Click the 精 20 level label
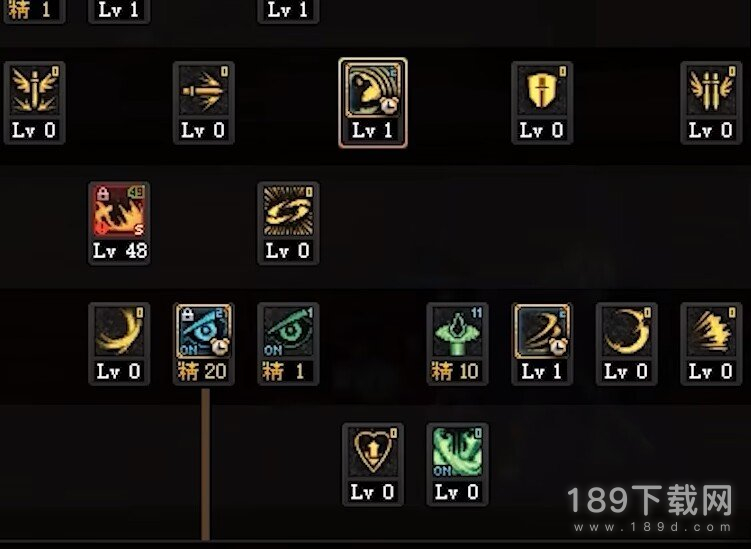Image resolution: width=751 pixels, height=549 pixels. (x=203, y=371)
